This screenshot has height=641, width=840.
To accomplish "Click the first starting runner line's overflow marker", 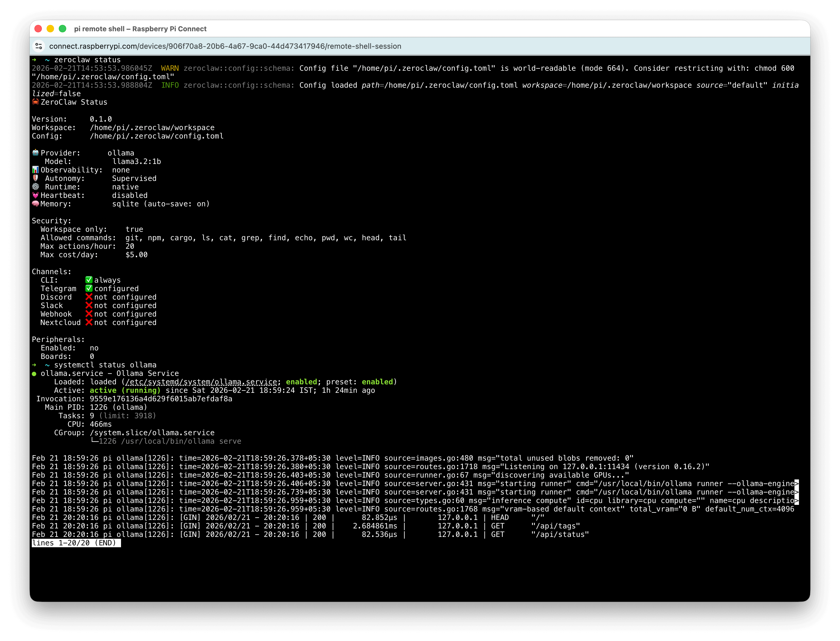I will pos(797,483).
